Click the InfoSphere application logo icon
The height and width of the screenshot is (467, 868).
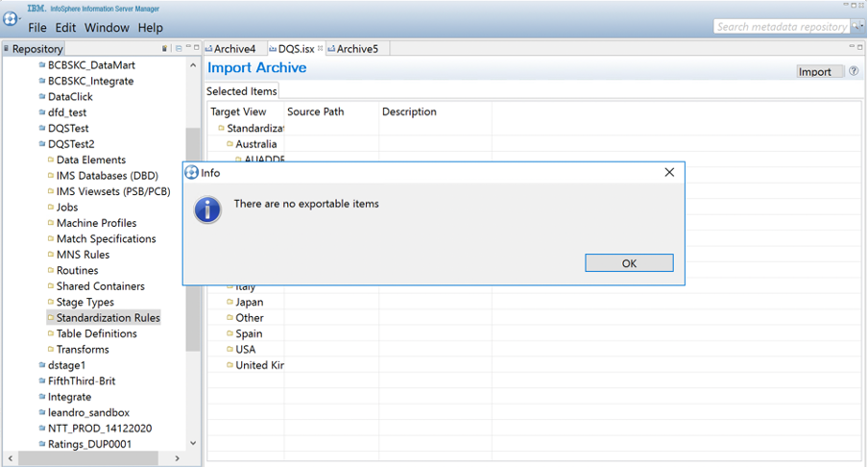12,19
